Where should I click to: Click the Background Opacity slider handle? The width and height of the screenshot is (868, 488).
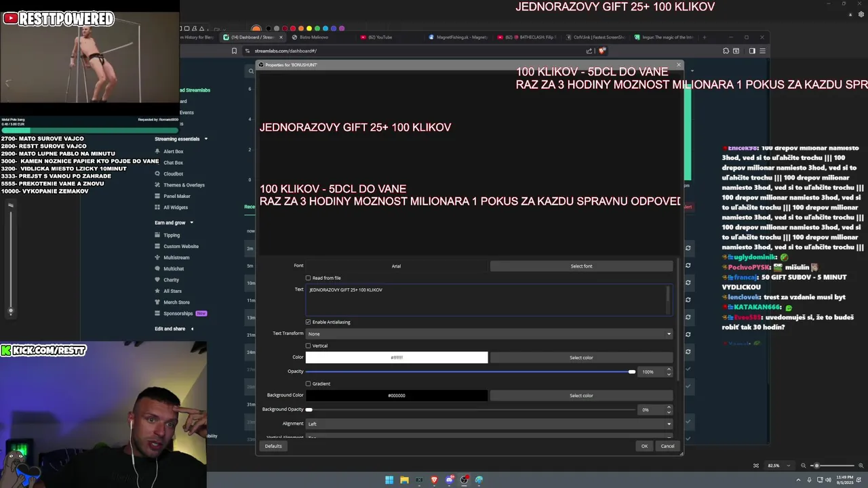(x=309, y=409)
